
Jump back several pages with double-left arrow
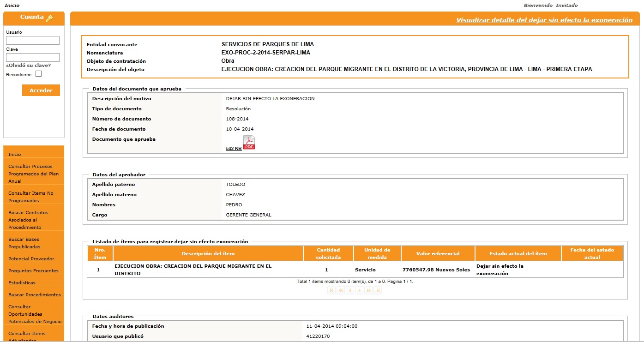pos(341,290)
